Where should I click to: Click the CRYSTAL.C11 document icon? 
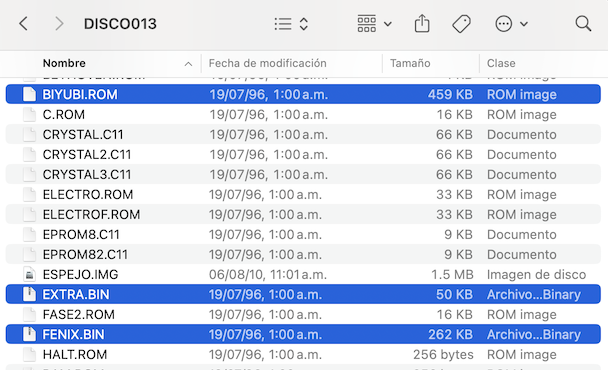29,134
